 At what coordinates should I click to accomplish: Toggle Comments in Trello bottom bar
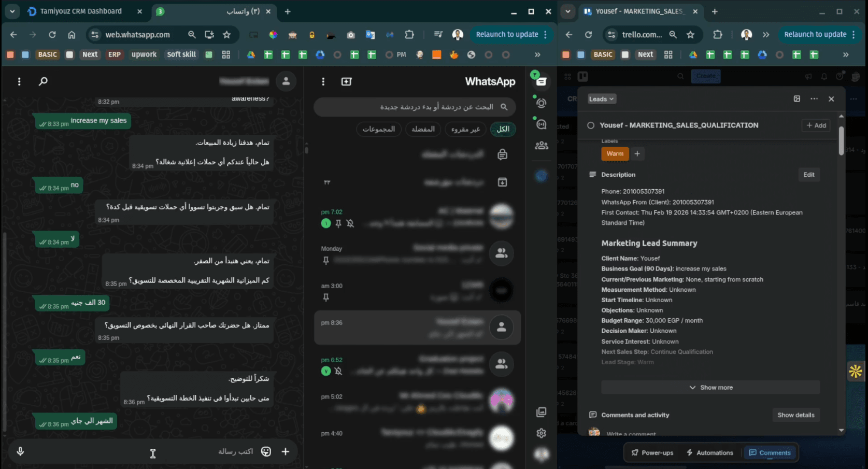tap(770, 453)
